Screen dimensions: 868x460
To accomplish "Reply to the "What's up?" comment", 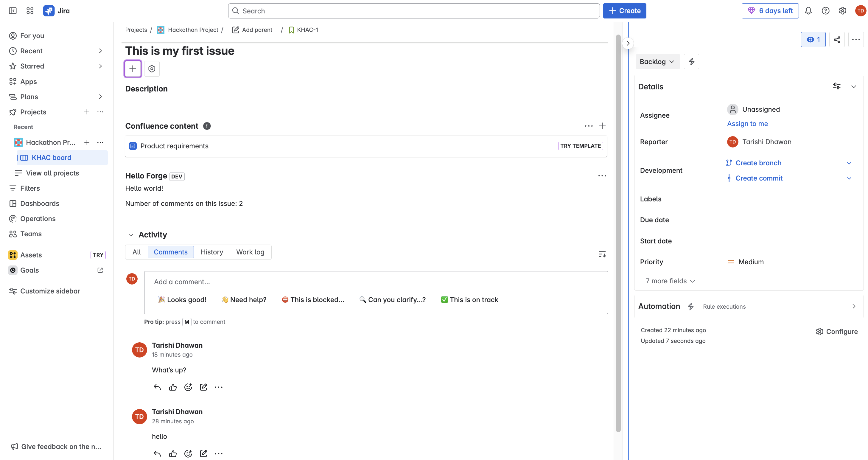I will pyautogui.click(x=157, y=387).
